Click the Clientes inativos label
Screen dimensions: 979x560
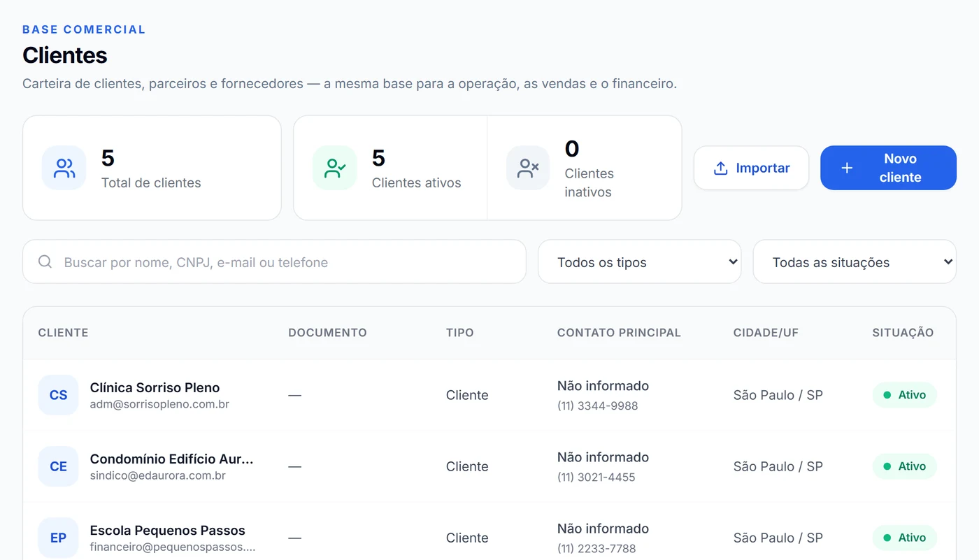589,182
